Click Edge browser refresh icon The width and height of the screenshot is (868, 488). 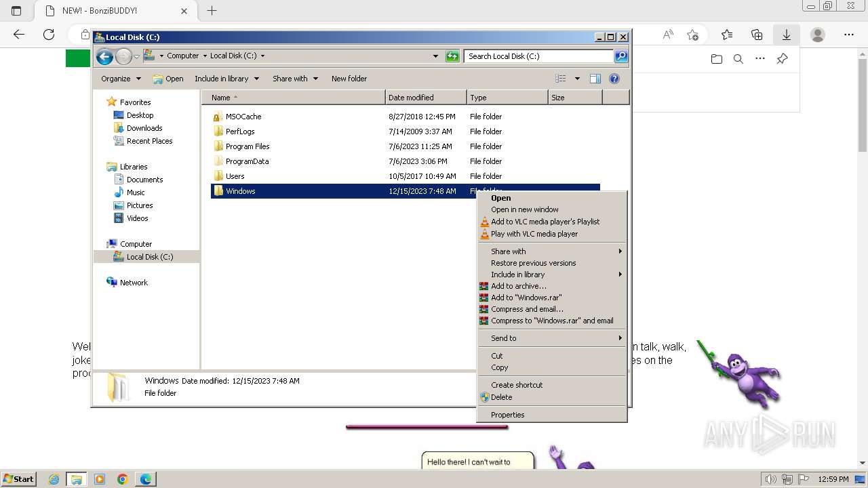(x=49, y=35)
